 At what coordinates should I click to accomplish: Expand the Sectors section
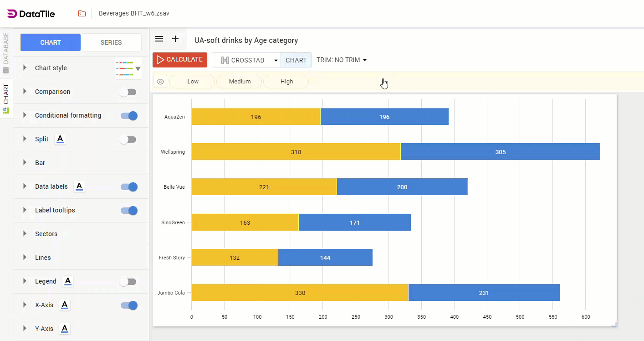(46, 234)
